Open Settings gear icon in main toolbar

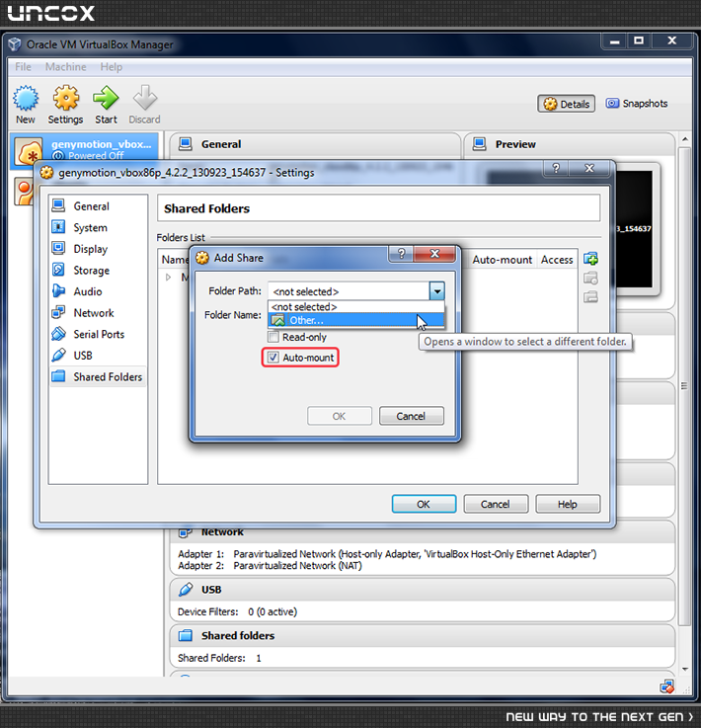tap(66, 98)
